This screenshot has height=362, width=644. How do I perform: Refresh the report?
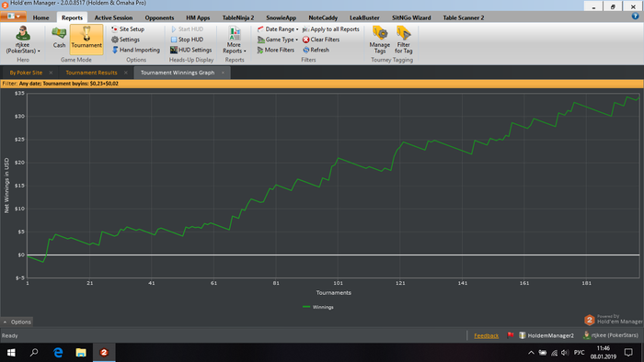tap(316, 50)
